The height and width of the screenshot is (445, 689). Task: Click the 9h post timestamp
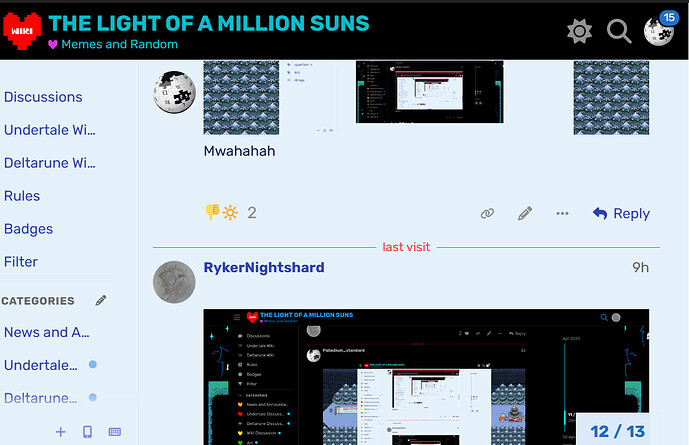641,268
